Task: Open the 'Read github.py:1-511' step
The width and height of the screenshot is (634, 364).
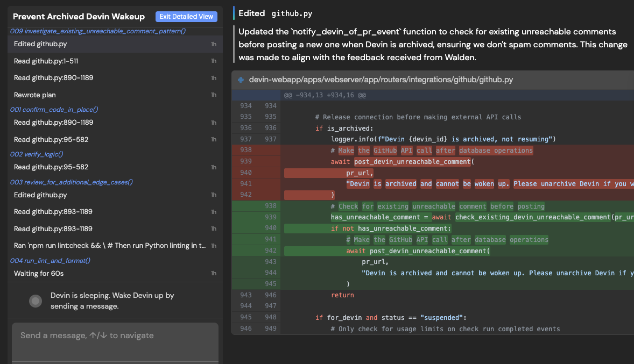Action: click(115, 61)
